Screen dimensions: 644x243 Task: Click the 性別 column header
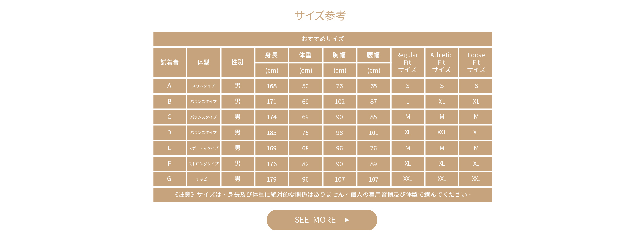click(x=237, y=62)
